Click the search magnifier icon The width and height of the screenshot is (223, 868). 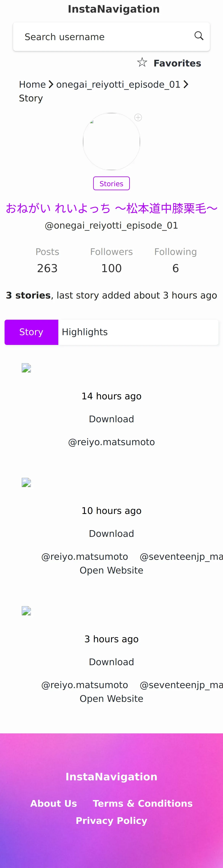point(199,36)
